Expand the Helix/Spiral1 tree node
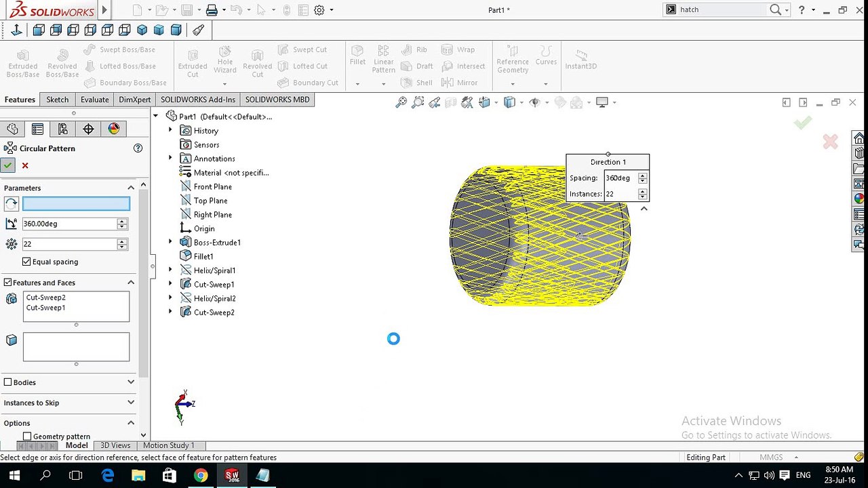Screen dimensions: 868x488 [x=170, y=270]
